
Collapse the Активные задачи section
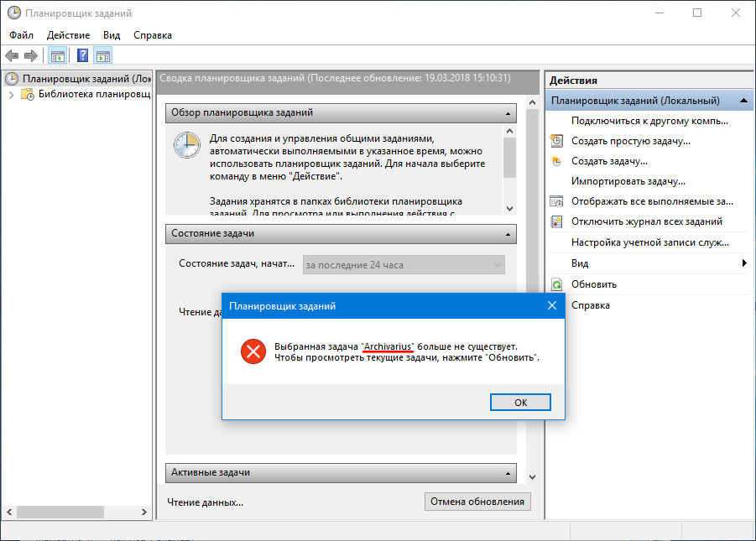[508, 473]
